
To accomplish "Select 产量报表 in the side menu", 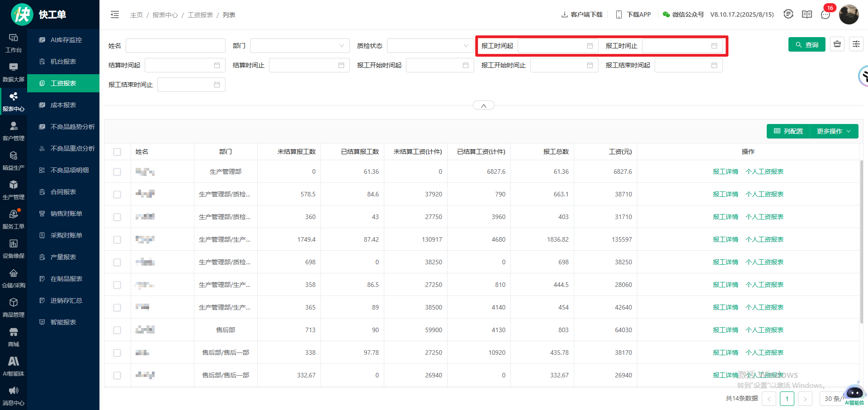I will [63, 257].
